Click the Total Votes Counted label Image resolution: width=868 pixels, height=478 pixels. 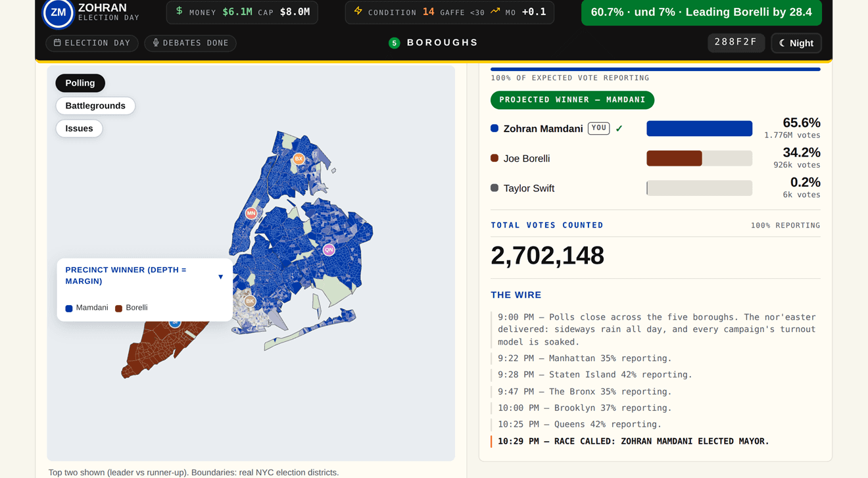point(547,225)
